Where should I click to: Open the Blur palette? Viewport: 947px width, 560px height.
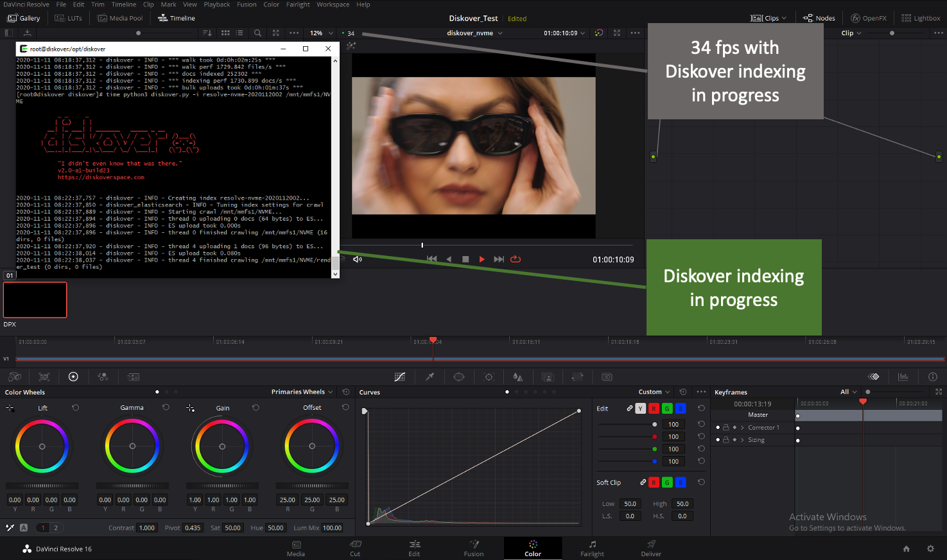[x=518, y=377]
